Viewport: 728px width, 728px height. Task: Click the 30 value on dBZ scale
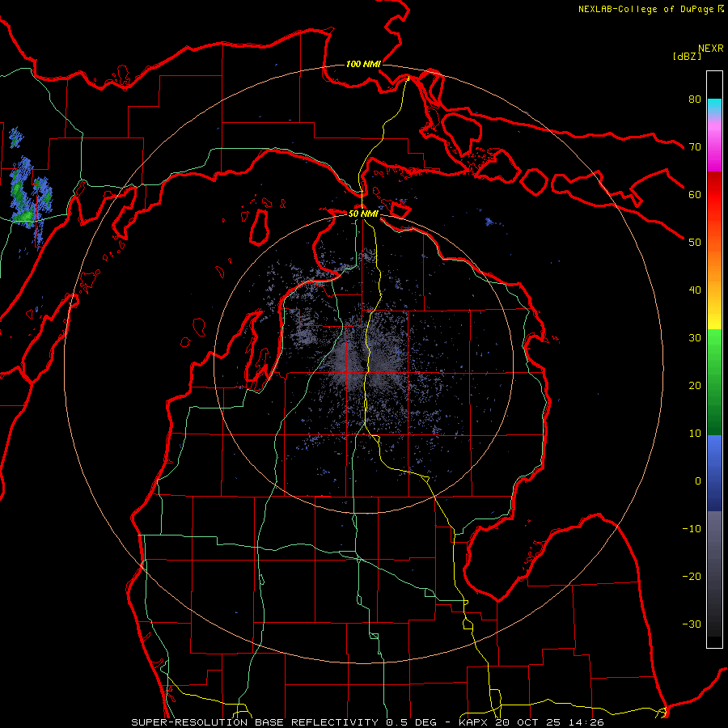[x=695, y=337]
